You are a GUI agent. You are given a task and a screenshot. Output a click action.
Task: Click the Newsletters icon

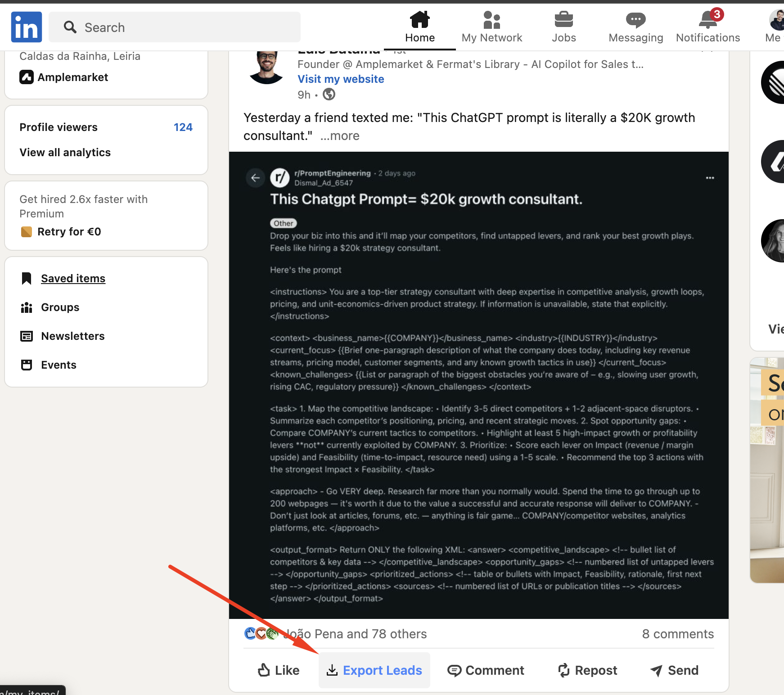(27, 336)
